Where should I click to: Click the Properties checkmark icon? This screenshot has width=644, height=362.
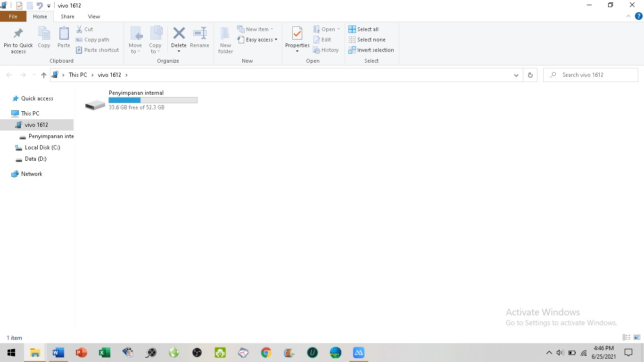coord(297,33)
